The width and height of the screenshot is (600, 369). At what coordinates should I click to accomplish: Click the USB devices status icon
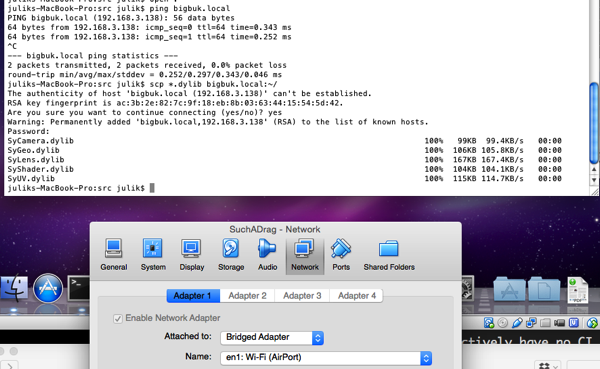pos(517,323)
